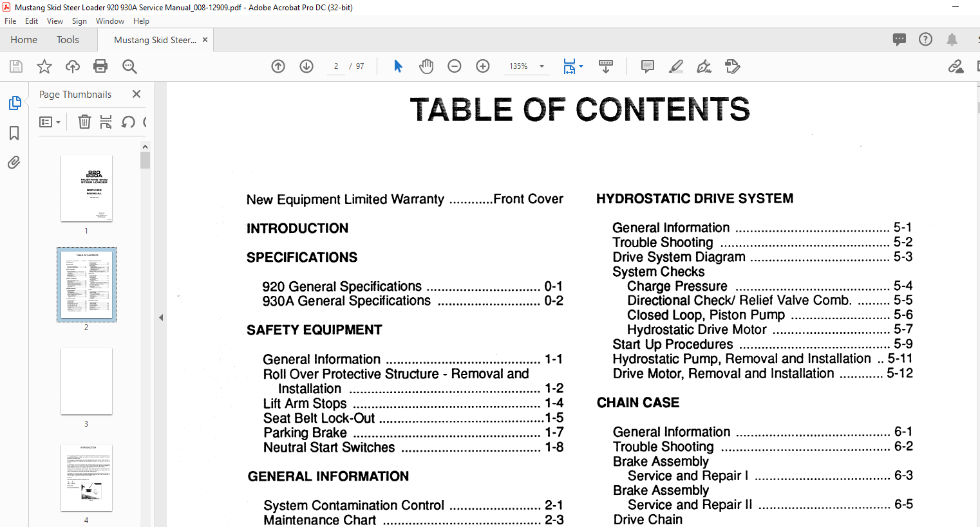The height and width of the screenshot is (527, 980).
Task: Enable scrolling read mode icon
Action: click(606, 66)
